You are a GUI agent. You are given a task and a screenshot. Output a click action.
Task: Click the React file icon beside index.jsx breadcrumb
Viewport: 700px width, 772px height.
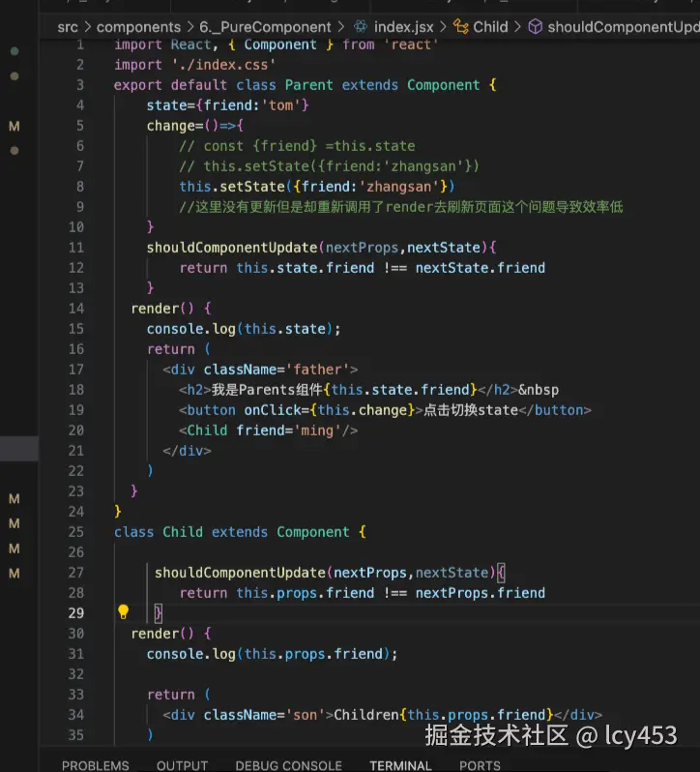361,26
